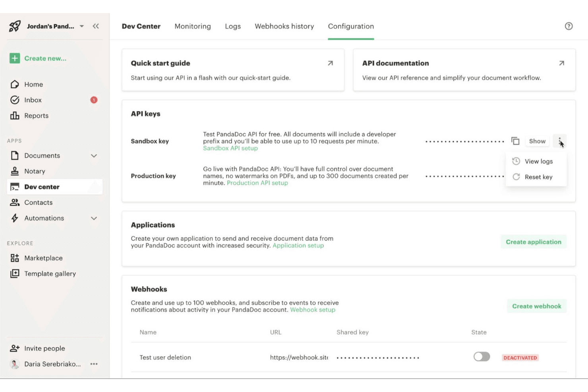588x392 pixels.
Task: Open the Notary app
Action: pos(35,171)
